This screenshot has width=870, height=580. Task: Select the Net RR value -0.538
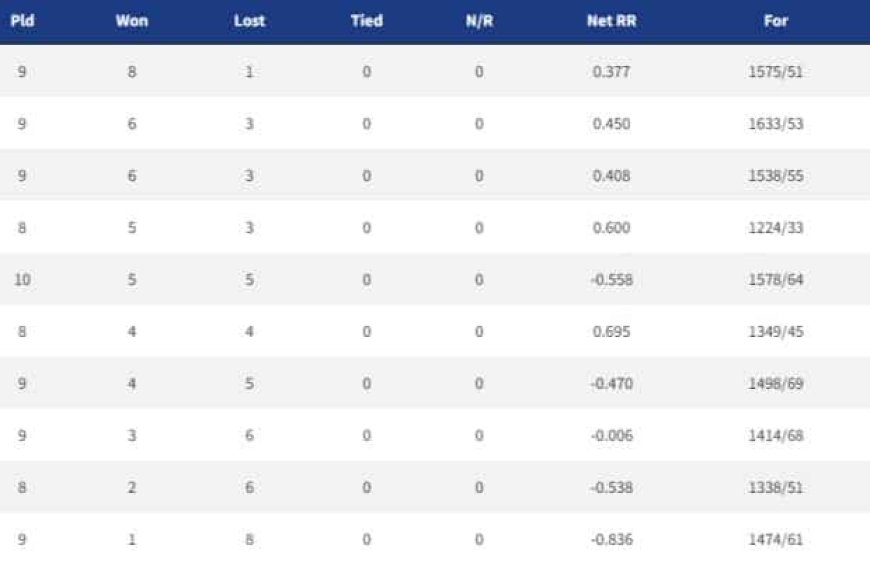(x=611, y=488)
